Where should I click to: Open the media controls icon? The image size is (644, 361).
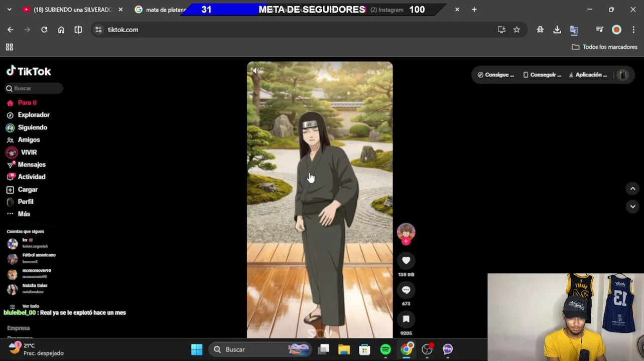click(599, 30)
